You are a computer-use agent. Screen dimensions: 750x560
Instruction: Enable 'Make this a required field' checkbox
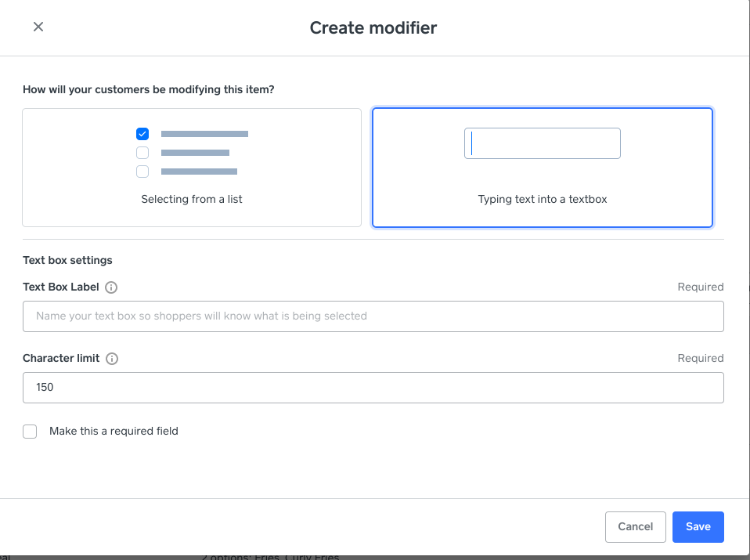pos(30,432)
